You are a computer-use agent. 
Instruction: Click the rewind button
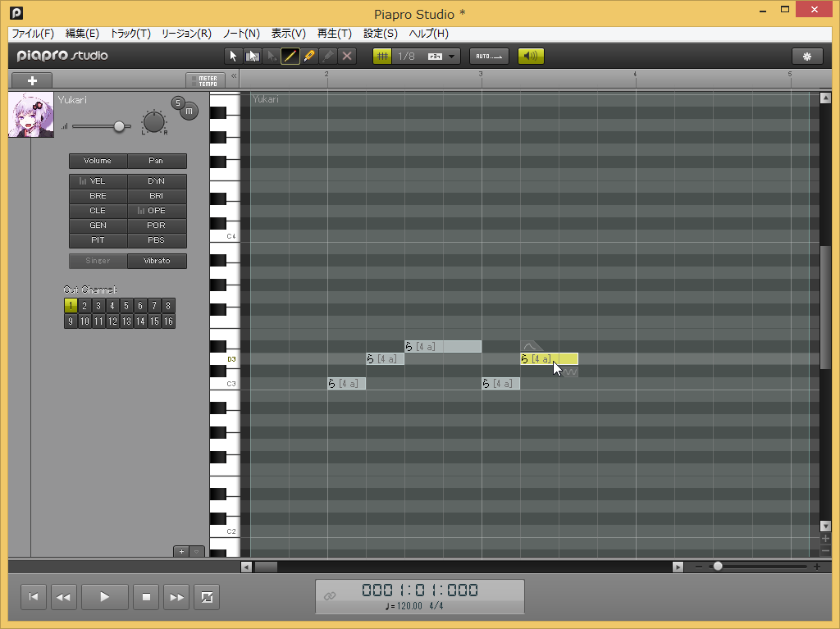click(63, 597)
